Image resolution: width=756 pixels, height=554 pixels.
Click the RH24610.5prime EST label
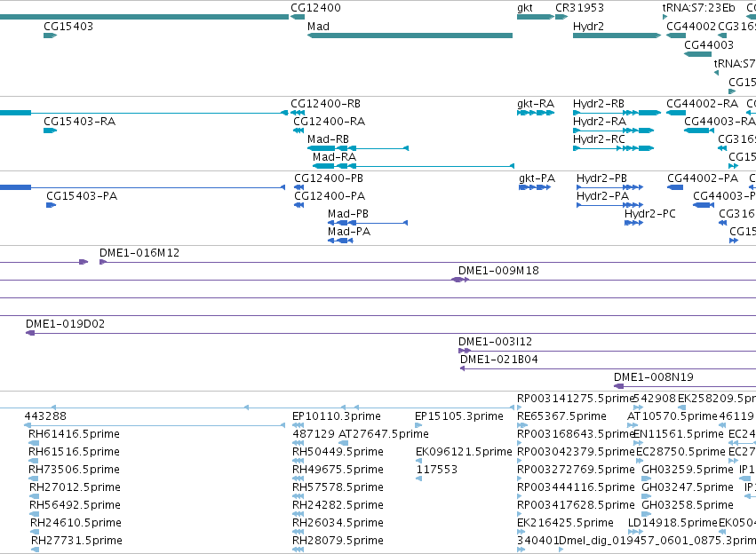[76, 523]
